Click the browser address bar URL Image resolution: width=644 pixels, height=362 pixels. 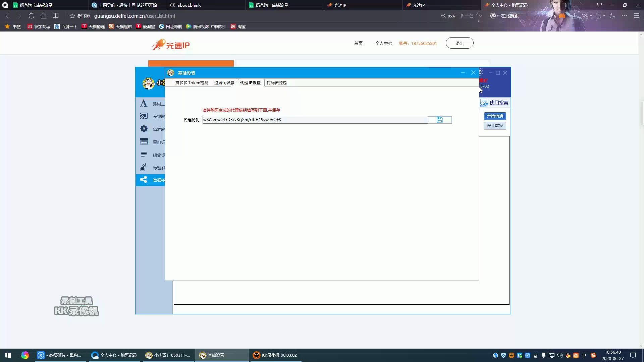coord(135,16)
